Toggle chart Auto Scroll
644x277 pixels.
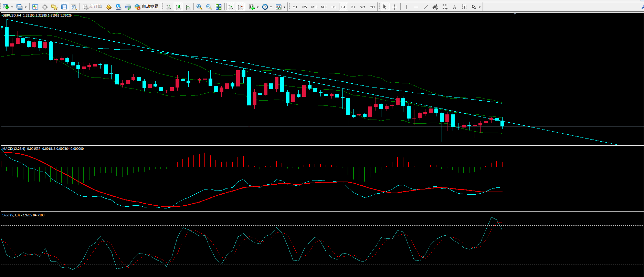pos(231,7)
